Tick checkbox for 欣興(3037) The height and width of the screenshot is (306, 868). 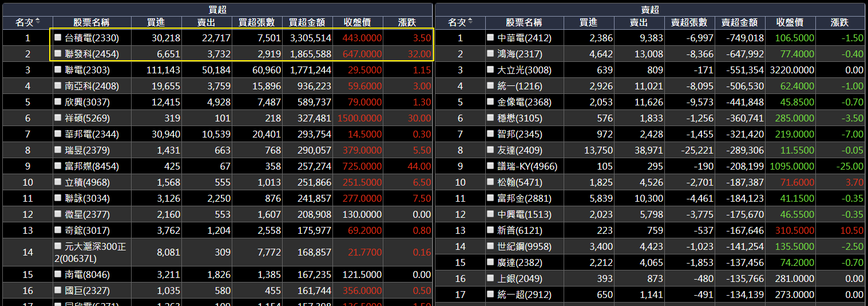[x=58, y=101]
